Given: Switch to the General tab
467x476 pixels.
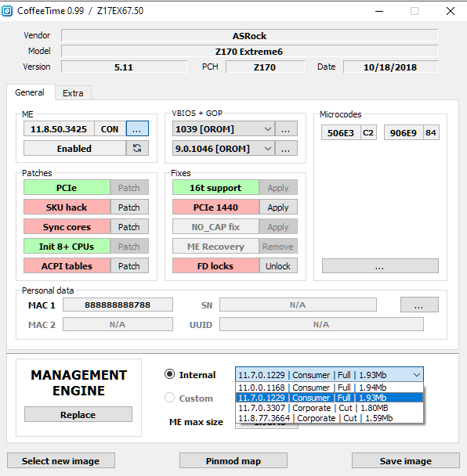Looking at the screenshot, I should click(30, 92).
